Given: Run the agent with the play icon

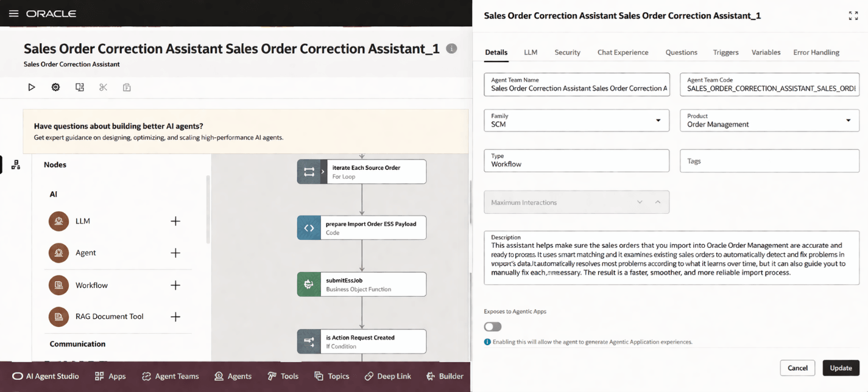Looking at the screenshot, I should 32,87.
